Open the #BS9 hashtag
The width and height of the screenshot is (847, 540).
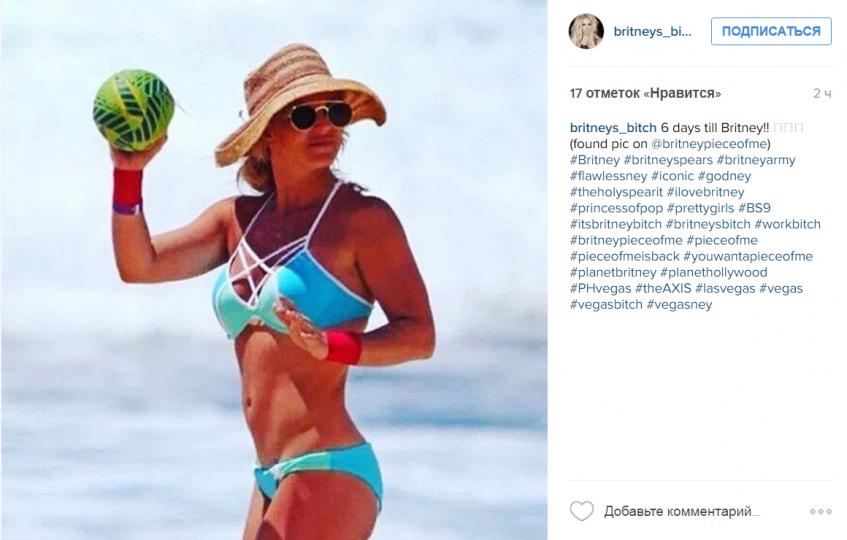pyautogui.click(x=754, y=208)
